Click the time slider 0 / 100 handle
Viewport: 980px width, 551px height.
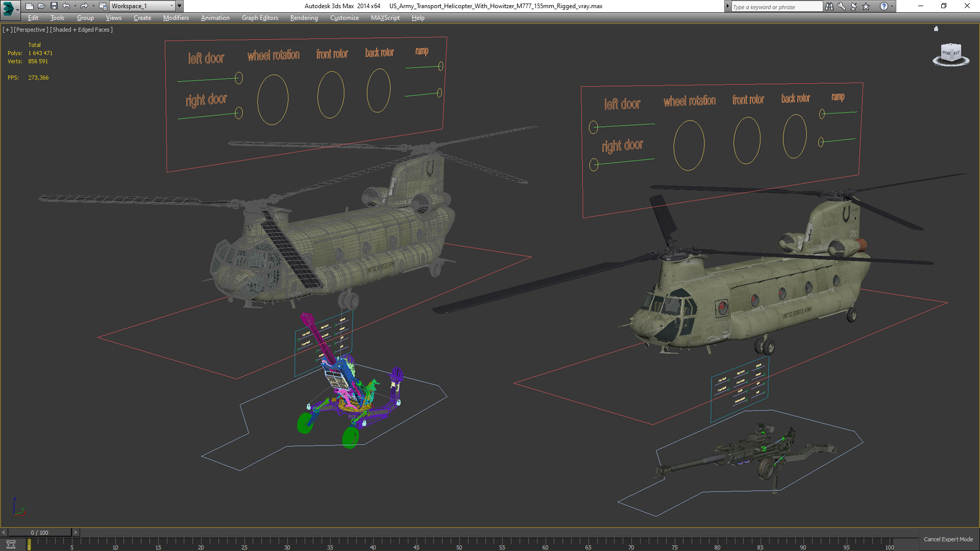(39, 532)
